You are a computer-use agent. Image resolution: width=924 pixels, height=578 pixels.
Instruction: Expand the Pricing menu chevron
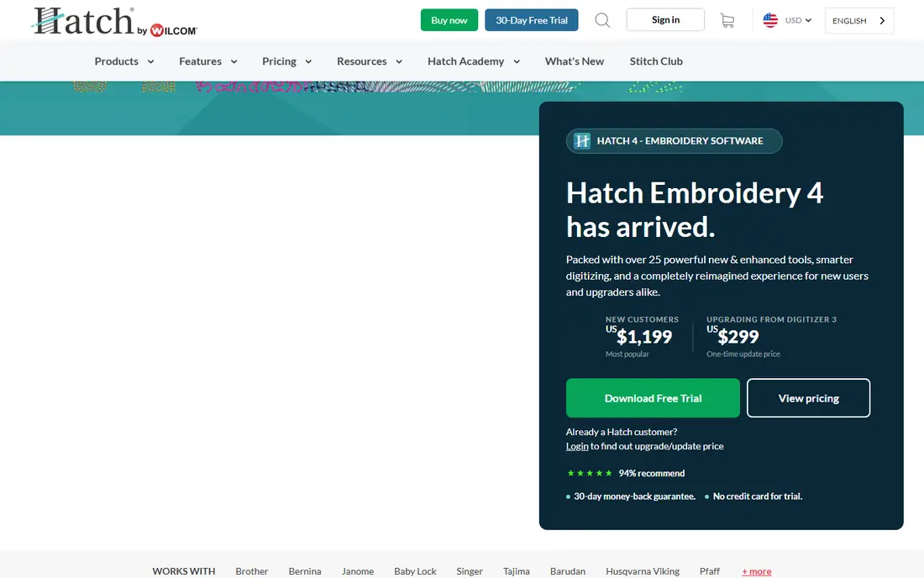pyautogui.click(x=308, y=61)
